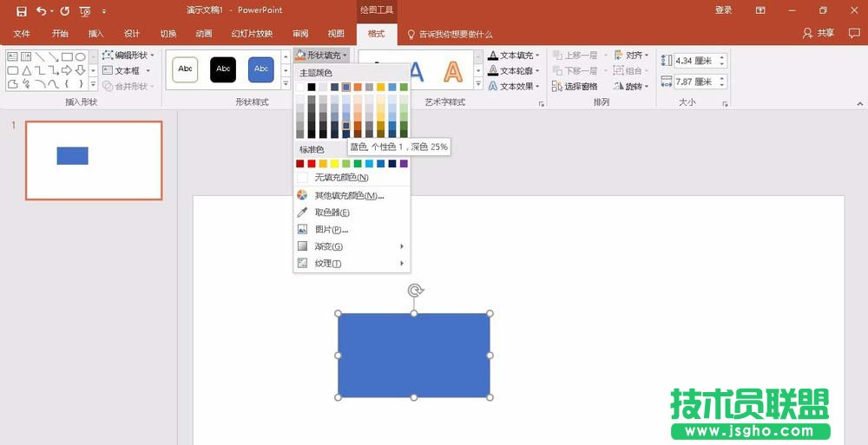868x445 pixels.
Task: Click the Sign in (登录) link
Action: click(x=724, y=10)
